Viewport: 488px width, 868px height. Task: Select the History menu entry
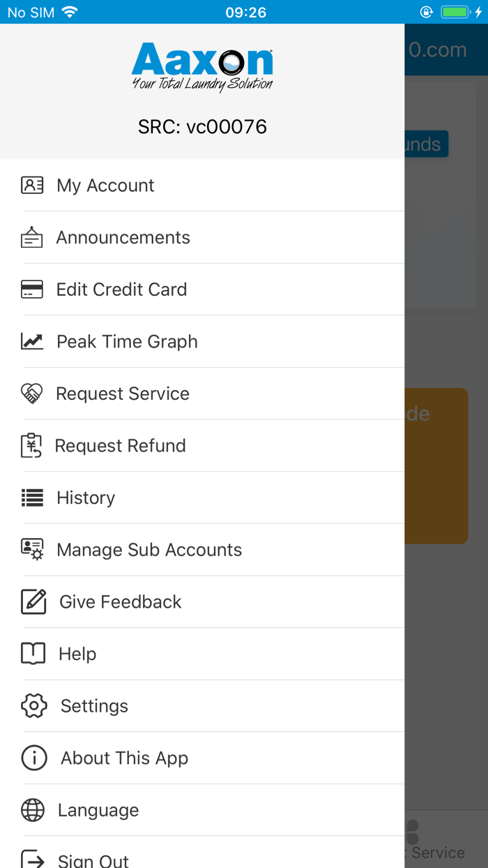(x=85, y=497)
